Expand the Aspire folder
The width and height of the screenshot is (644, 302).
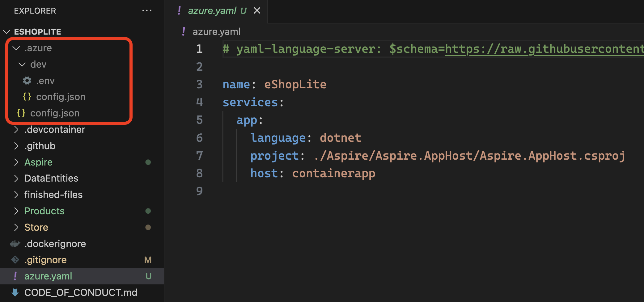(x=16, y=162)
